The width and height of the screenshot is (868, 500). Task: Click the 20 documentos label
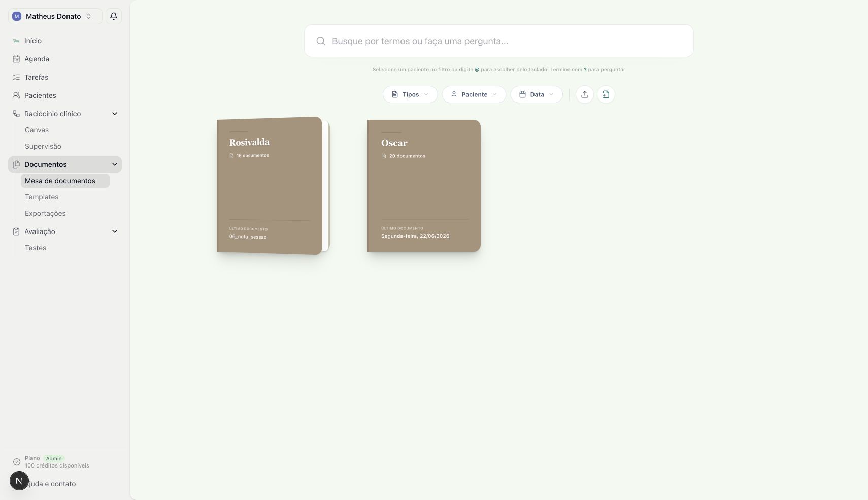coord(407,156)
